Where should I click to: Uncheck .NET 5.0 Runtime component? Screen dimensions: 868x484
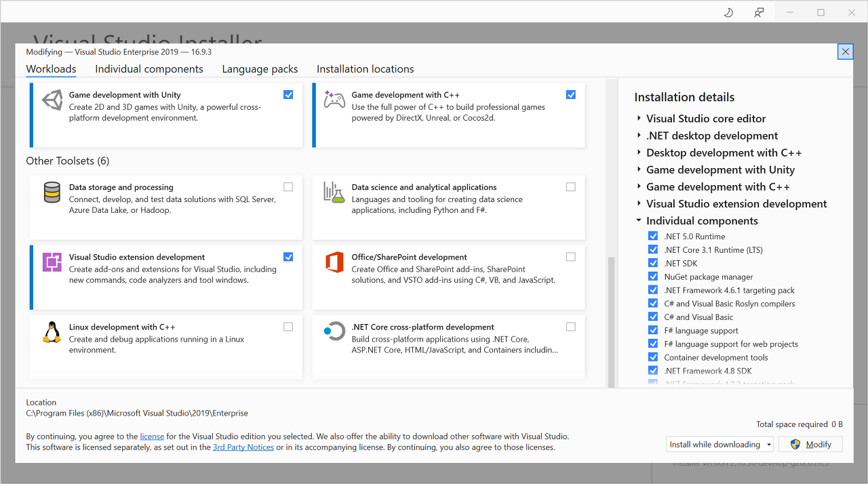[653, 236]
